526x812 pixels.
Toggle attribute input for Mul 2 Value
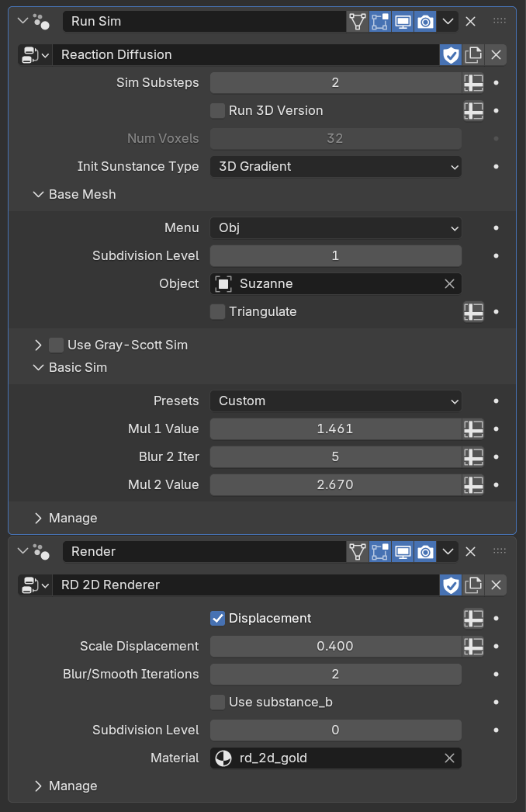(x=473, y=484)
